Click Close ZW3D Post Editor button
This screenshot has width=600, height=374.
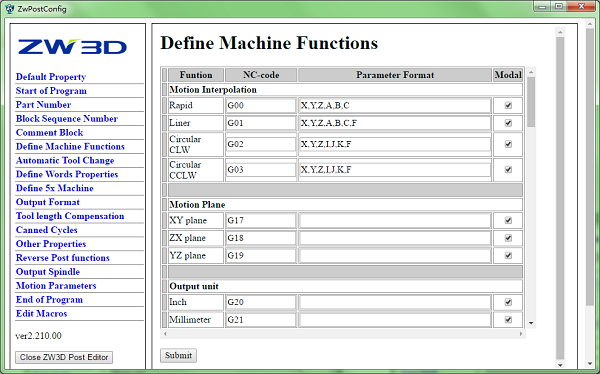click(x=64, y=357)
